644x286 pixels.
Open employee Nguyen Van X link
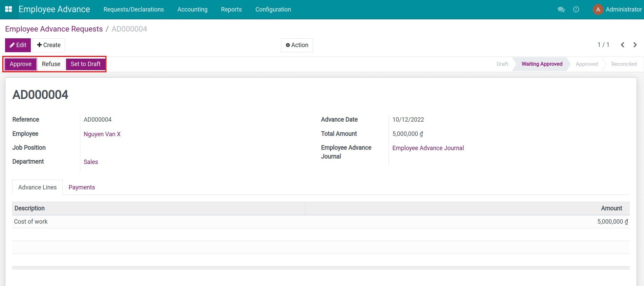click(102, 134)
